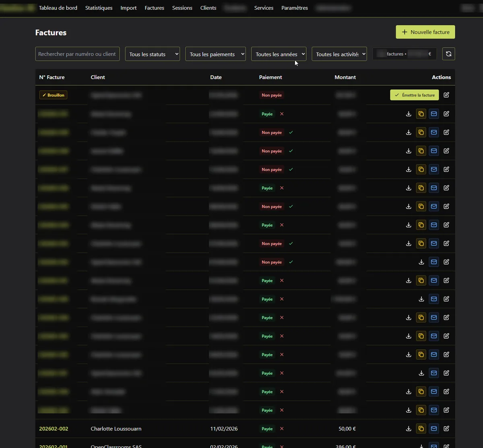This screenshot has width=483, height=448.
Task: Download invoice 202602-002 PDF
Action: (x=409, y=429)
